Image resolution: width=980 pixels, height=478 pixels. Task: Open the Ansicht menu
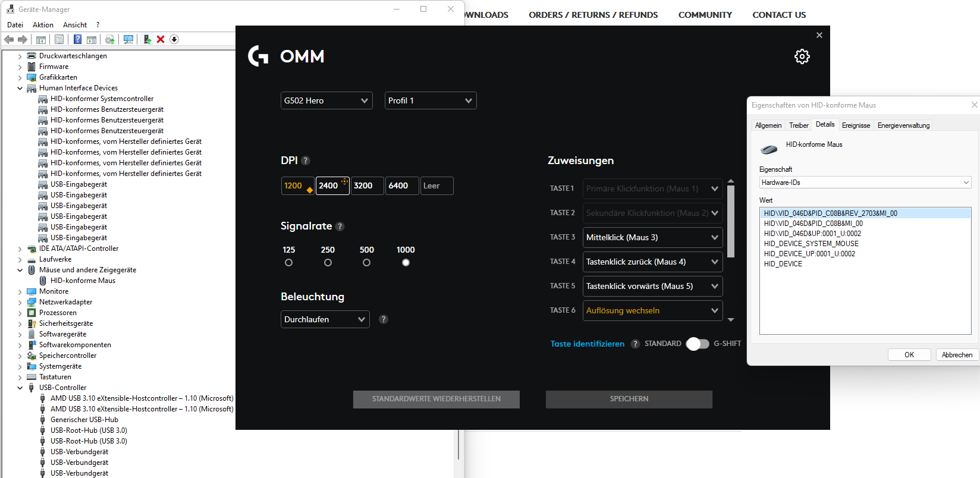[x=75, y=25]
